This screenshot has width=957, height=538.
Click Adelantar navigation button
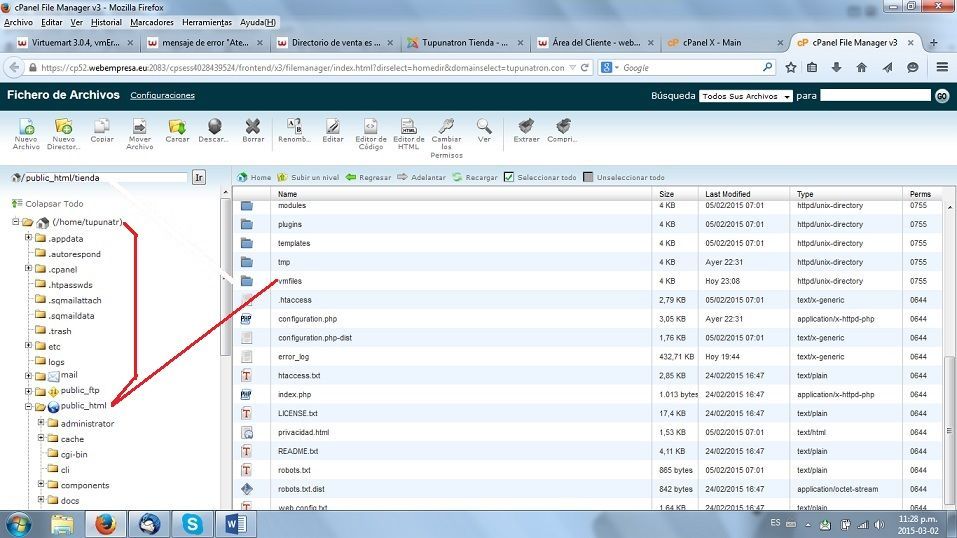coord(421,177)
